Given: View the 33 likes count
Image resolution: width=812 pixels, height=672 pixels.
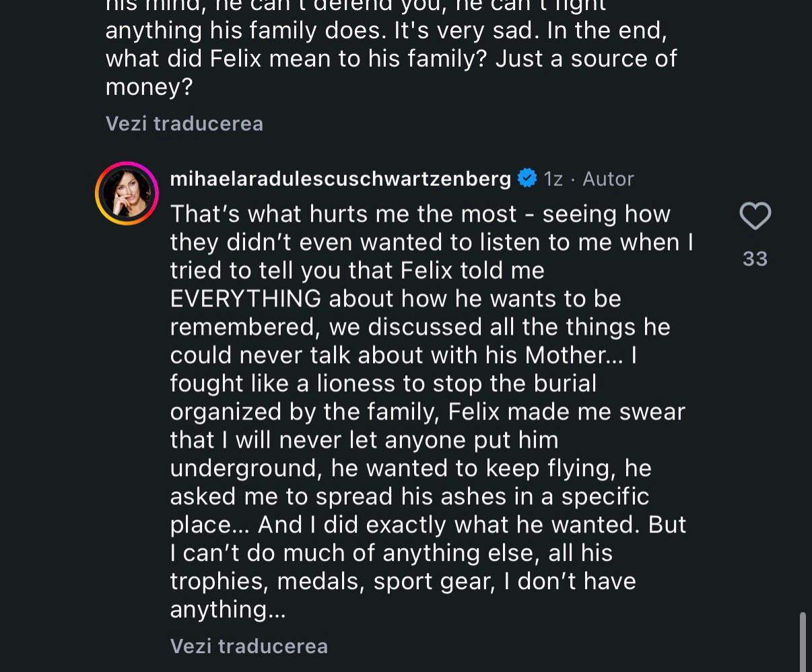Looking at the screenshot, I should (x=755, y=259).
